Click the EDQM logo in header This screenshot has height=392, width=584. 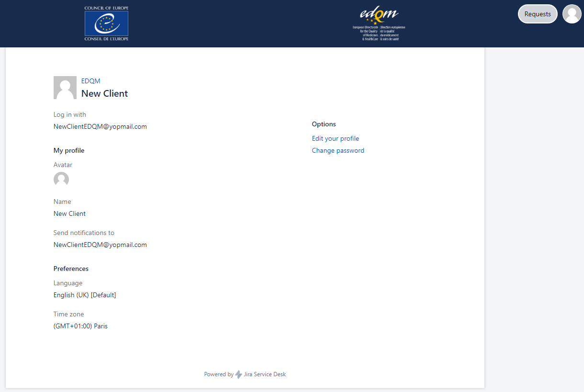pyautogui.click(x=379, y=23)
